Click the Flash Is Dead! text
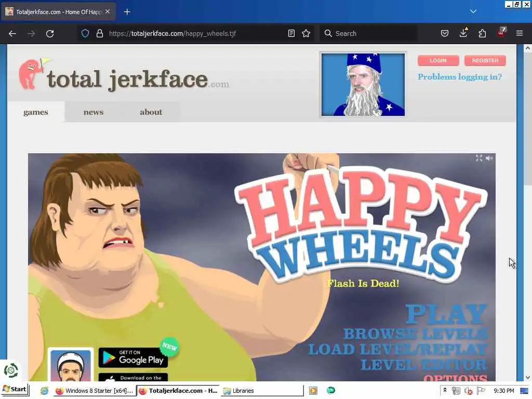This screenshot has width=532, height=399. 363,283
